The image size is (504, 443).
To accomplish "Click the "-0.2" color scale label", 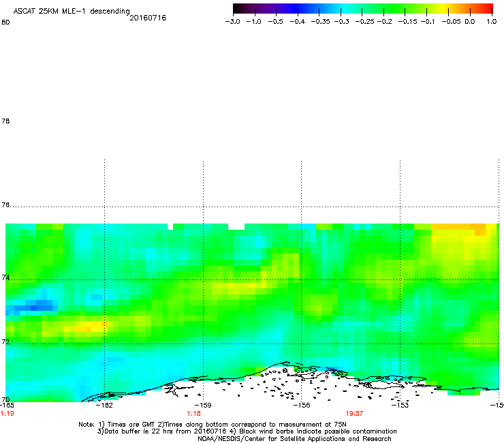I will [384, 22].
